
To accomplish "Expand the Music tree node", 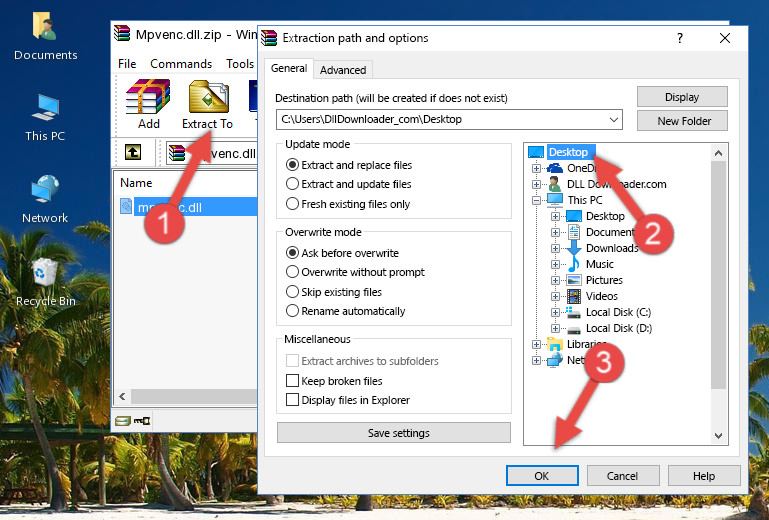I will [x=555, y=264].
